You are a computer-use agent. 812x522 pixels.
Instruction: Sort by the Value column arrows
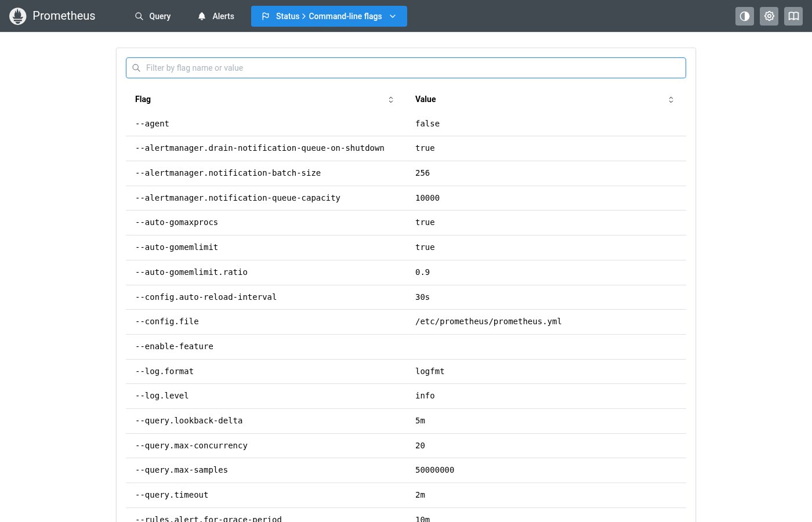coord(671,100)
